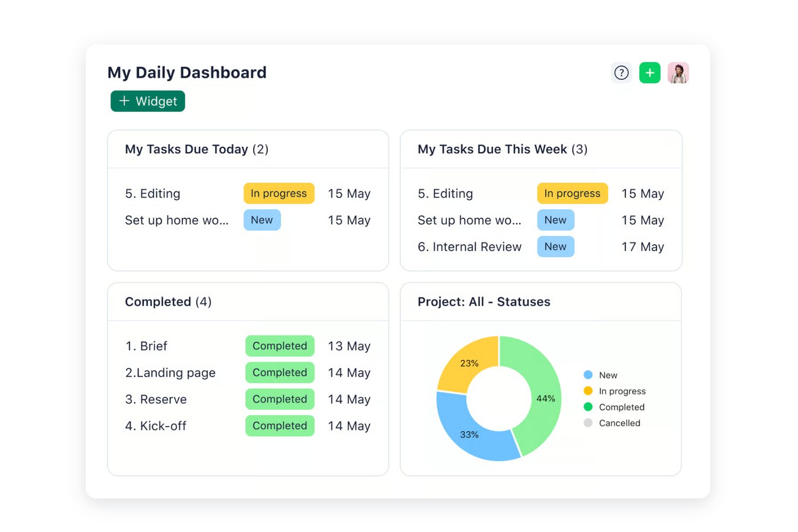This screenshot has width=798, height=532.
Task: Click the yellow 23% donut chart segment
Action: pyautogui.click(x=470, y=363)
